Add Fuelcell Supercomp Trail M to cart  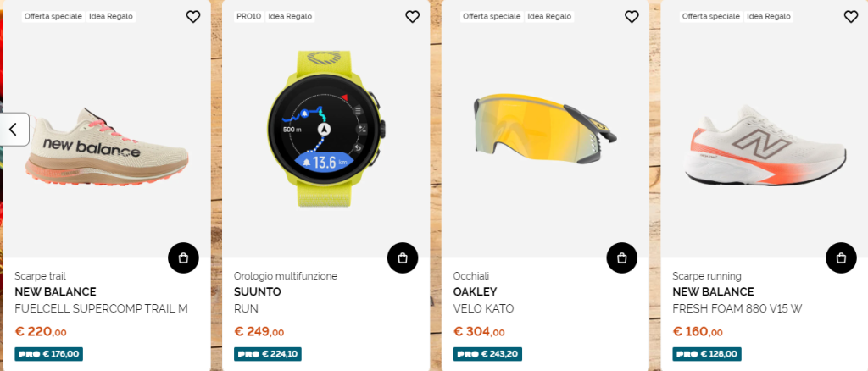click(183, 257)
